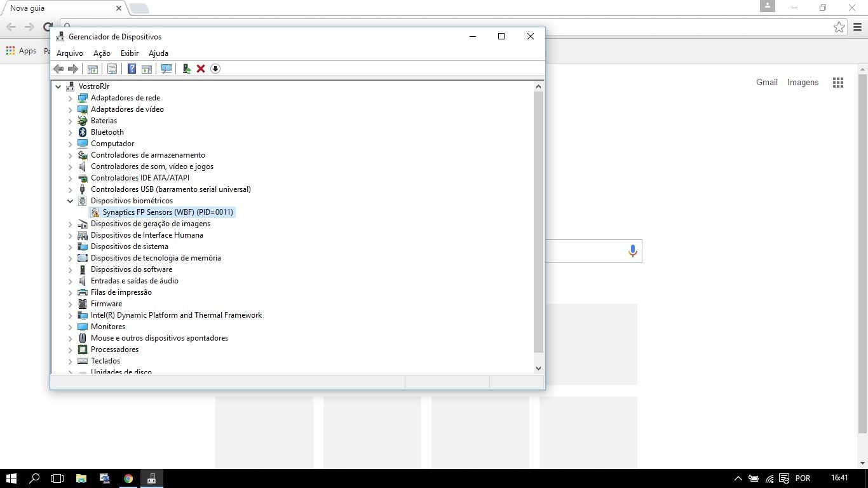This screenshot has height=488, width=868.
Task: Click the Bluetooth symbol icon in tree
Action: click(x=82, y=132)
